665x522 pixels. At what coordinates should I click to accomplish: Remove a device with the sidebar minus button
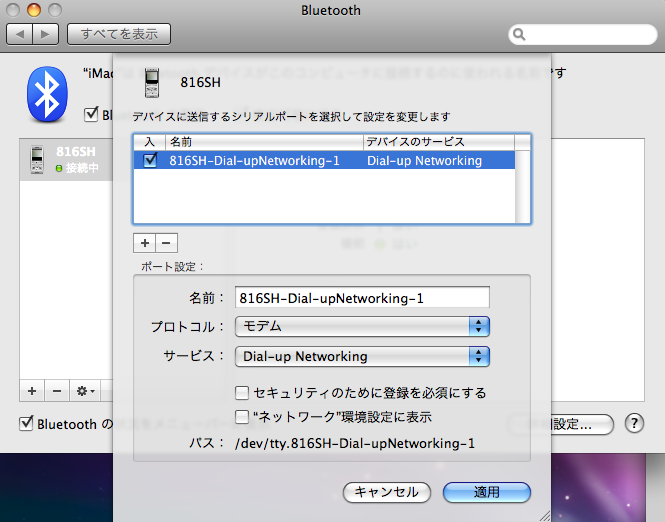(x=57, y=391)
